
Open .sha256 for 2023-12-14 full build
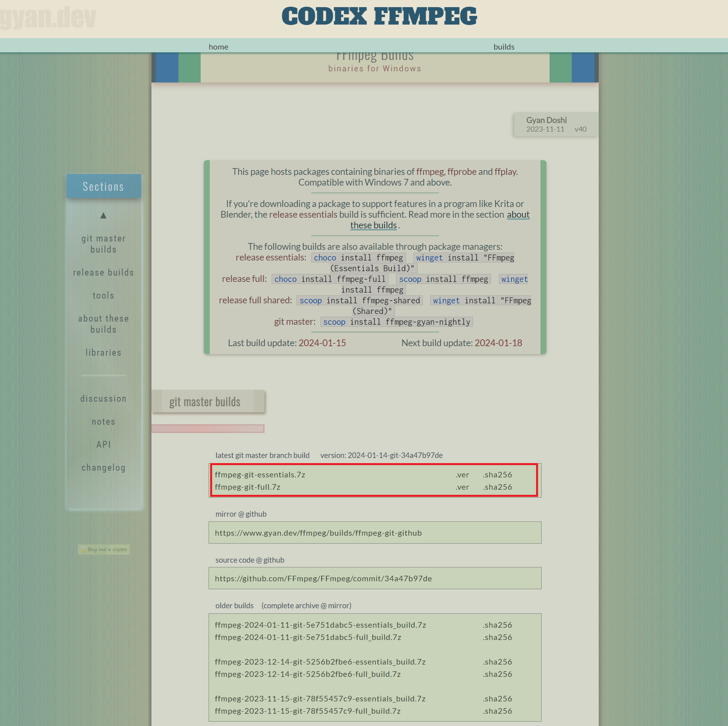click(498, 674)
